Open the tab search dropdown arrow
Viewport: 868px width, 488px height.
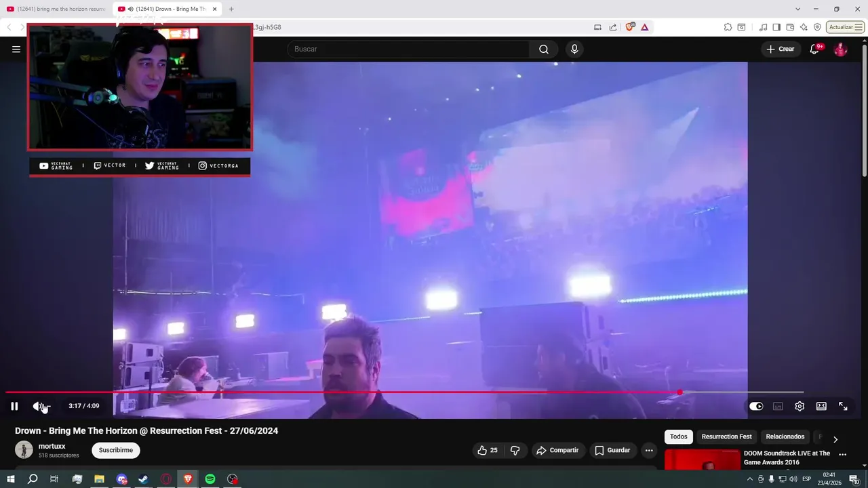(x=797, y=9)
